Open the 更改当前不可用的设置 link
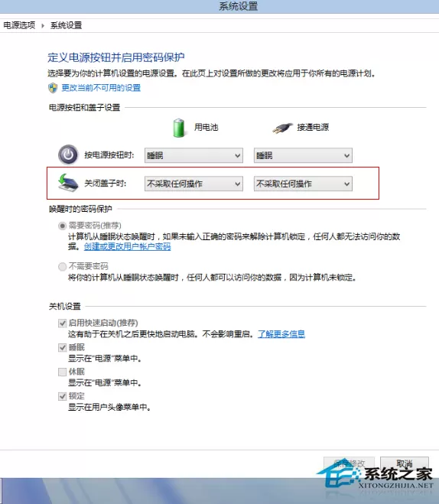 101,88
